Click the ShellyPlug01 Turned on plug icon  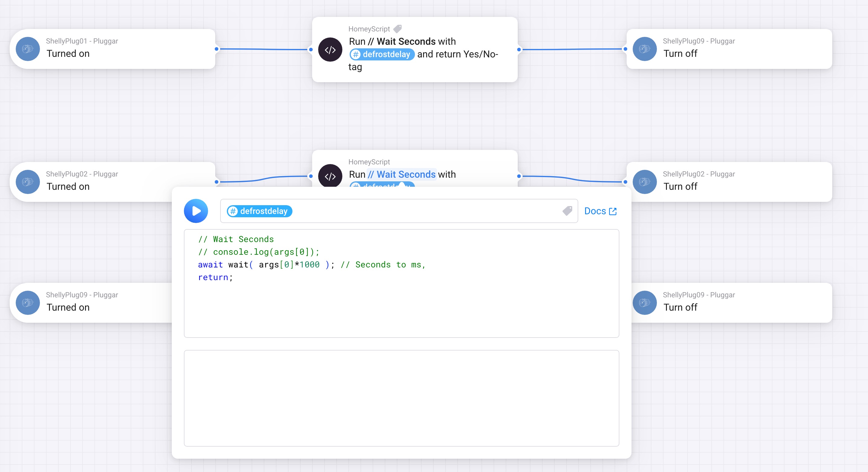click(x=28, y=49)
